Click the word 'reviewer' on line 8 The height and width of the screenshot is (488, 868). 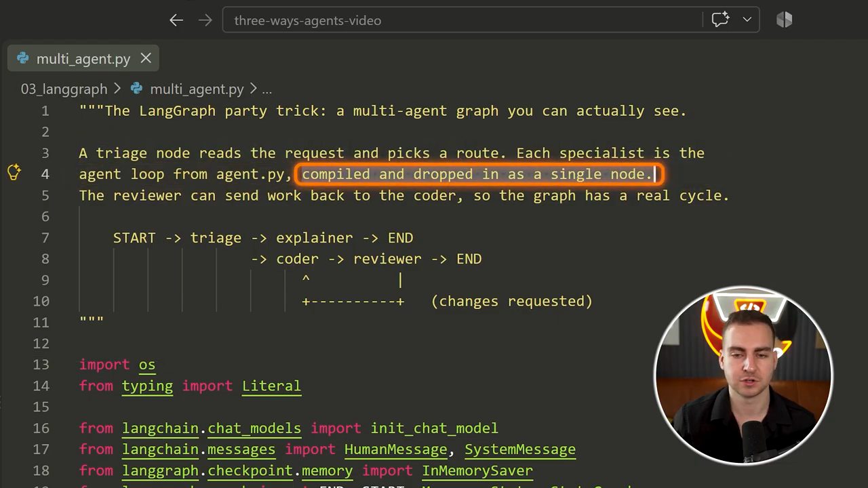[387, 259]
